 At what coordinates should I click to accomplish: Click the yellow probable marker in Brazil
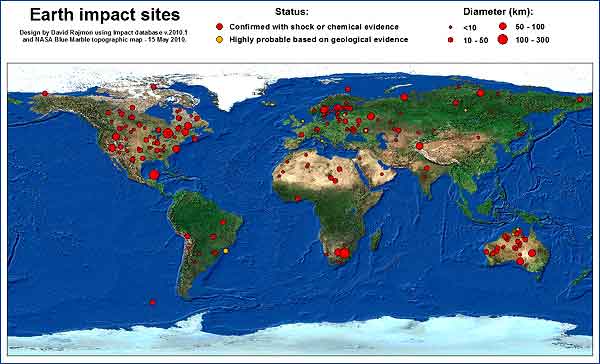pyautogui.click(x=226, y=251)
